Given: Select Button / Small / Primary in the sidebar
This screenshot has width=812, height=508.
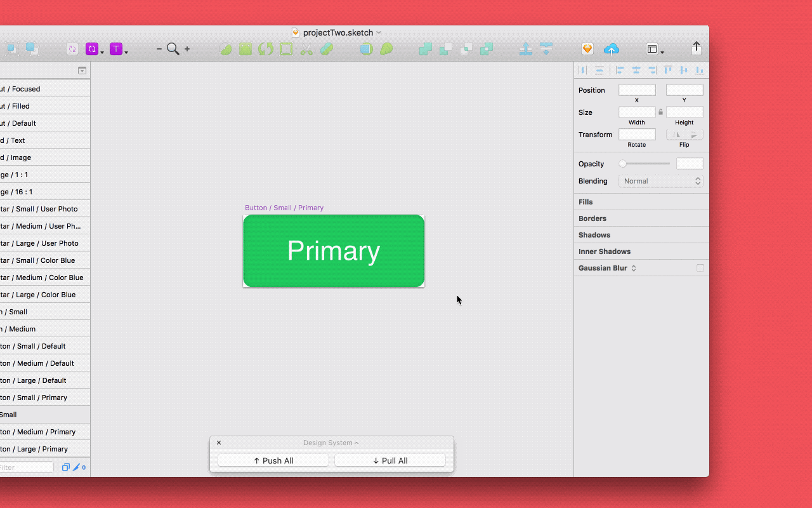Looking at the screenshot, I should (38, 397).
